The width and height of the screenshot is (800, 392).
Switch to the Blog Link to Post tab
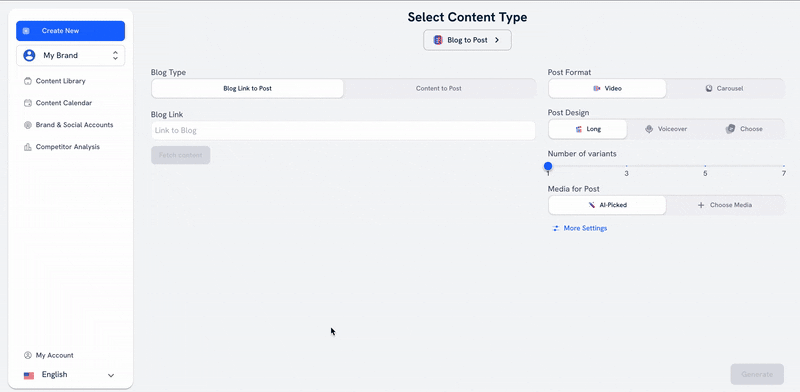point(247,88)
